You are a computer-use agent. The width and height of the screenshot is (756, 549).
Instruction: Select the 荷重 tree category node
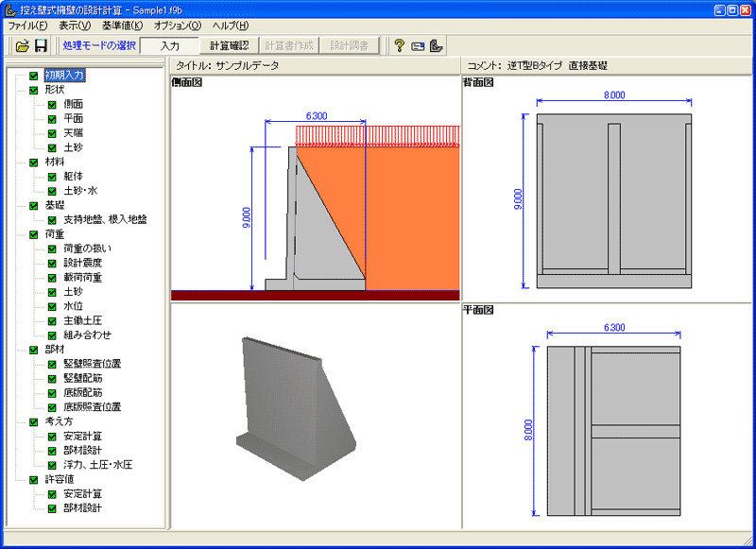[55, 233]
